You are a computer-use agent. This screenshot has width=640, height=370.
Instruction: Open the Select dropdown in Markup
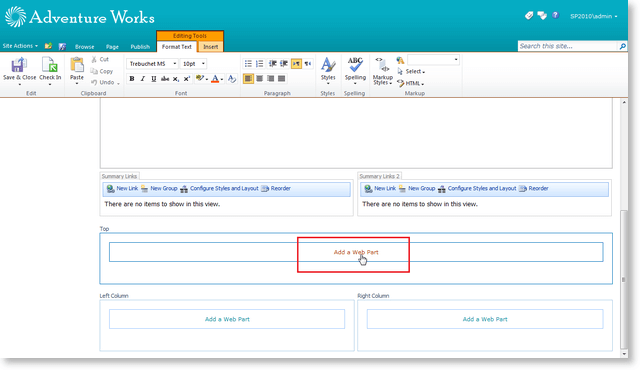411,71
